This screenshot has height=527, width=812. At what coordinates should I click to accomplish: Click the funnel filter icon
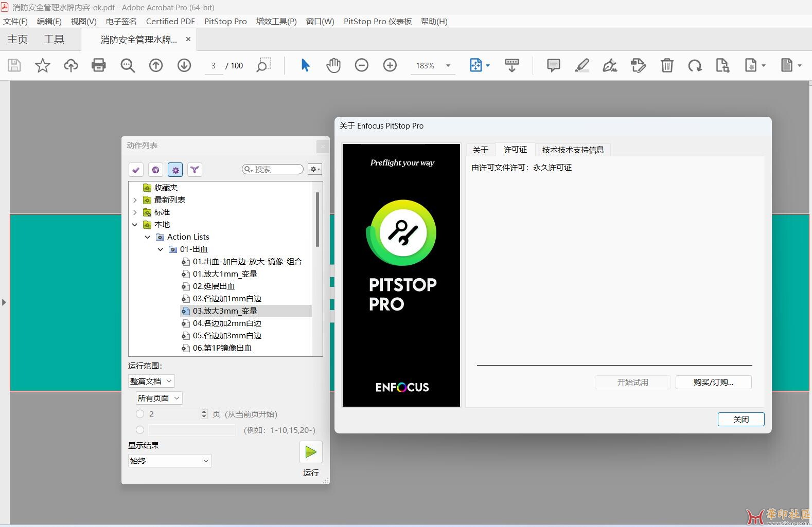tap(195, 170)
